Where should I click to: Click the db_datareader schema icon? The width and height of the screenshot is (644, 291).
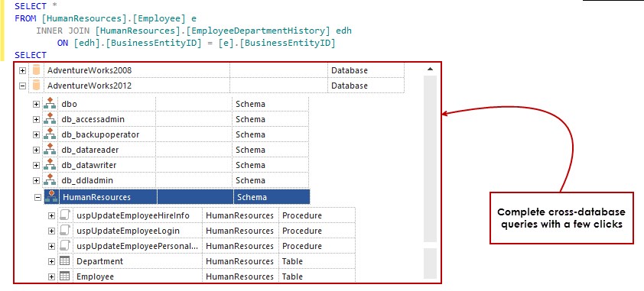pyautogui.click(x=50, y=150)
